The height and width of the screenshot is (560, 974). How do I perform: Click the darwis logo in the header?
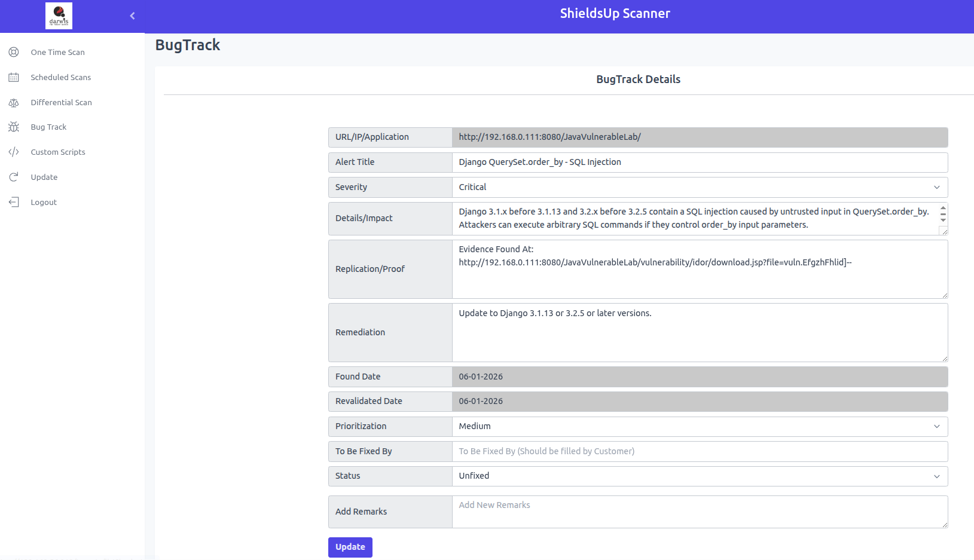59,16
